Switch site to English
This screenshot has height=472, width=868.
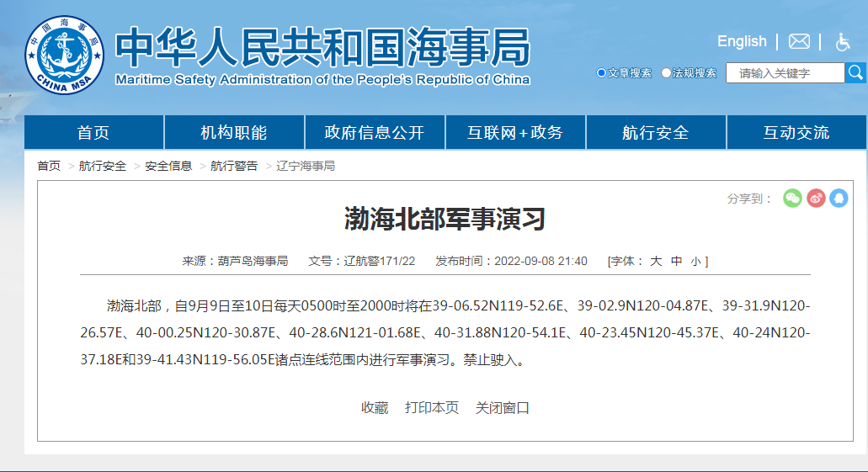[742, 41]
